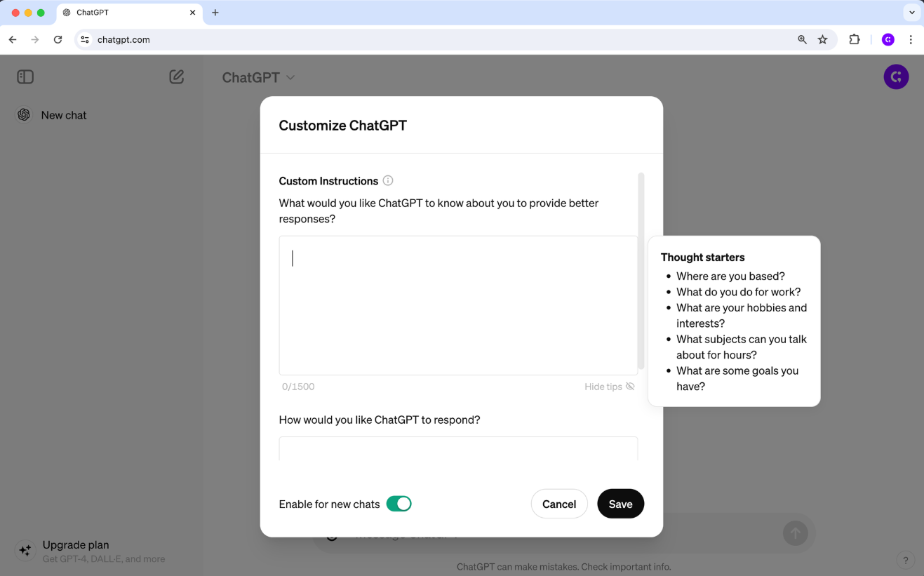Viewport: 924px width, 576px height.
Task: Click the Thought starters heading
Action: 702,257
